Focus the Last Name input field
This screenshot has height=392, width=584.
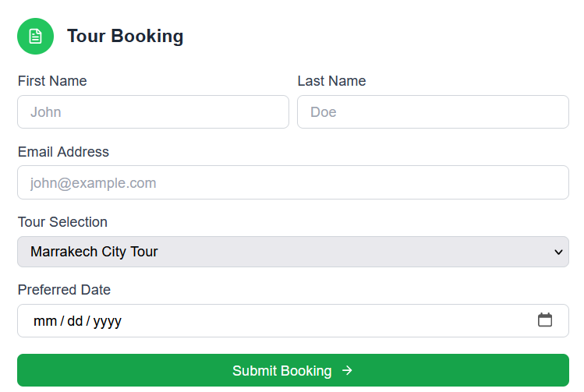(434, 112)
